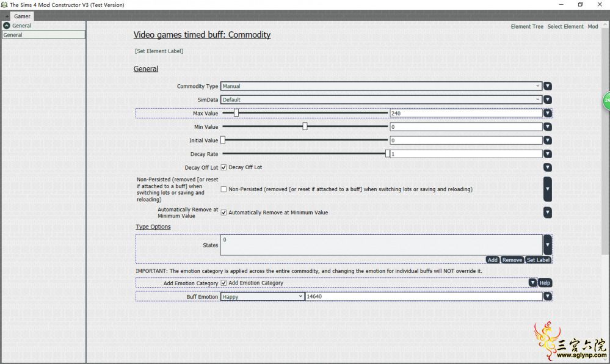Viewport: 610px width, 364px height.
Task: Click the Max Value slider handle
Action: pos(236,113)
